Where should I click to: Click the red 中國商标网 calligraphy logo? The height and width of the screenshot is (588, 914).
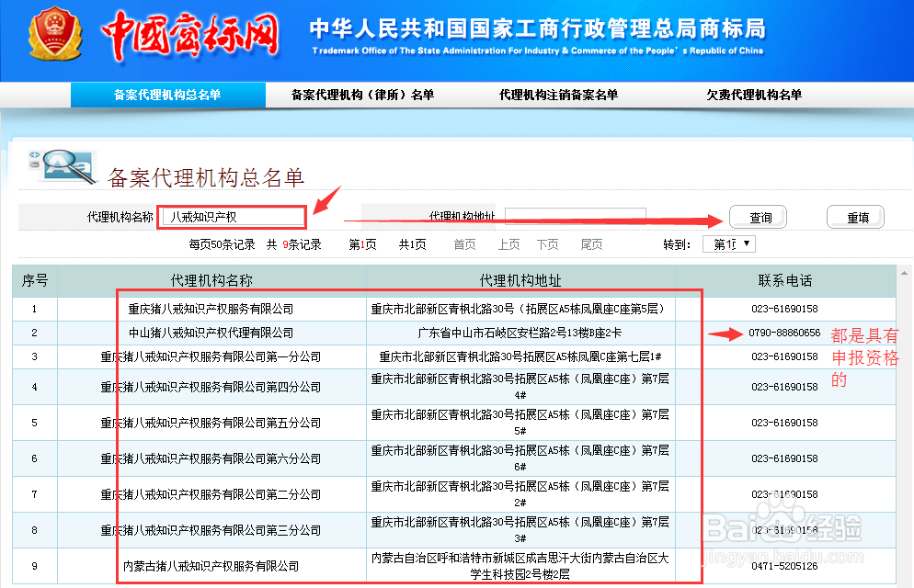point(190,35)
